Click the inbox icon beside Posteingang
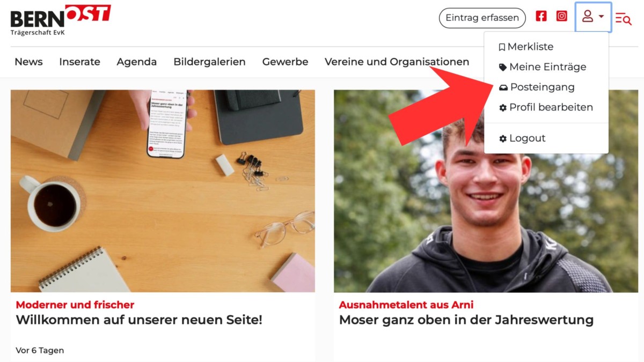Image resolution: width=644 pixels, height=362 pixels. click(503, 87)
